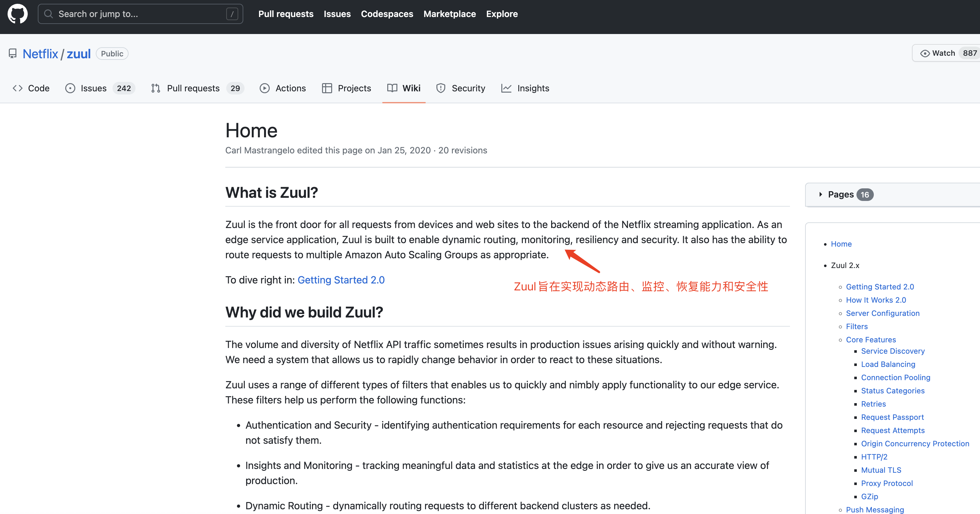Click the Pull requests branch icon
Image resolution: width=980 pixels, height=514 pixels.
155,88
